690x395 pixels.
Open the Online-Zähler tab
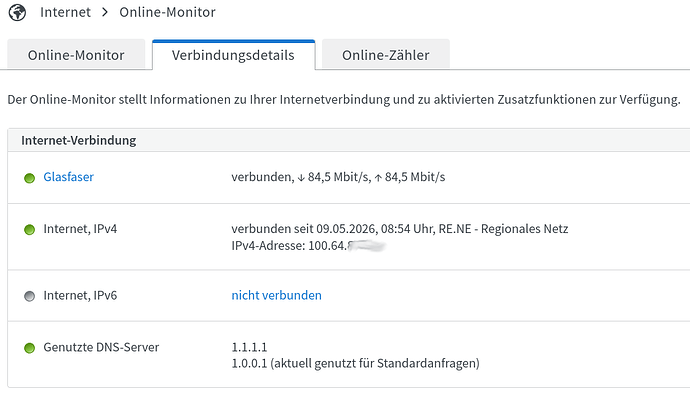pos(385,55)
